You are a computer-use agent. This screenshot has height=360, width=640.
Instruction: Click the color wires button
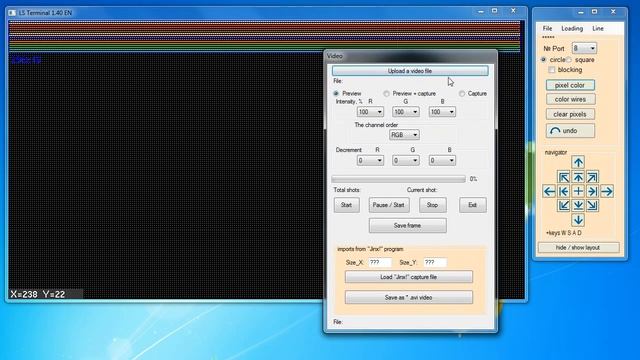[x=570, y=99]
